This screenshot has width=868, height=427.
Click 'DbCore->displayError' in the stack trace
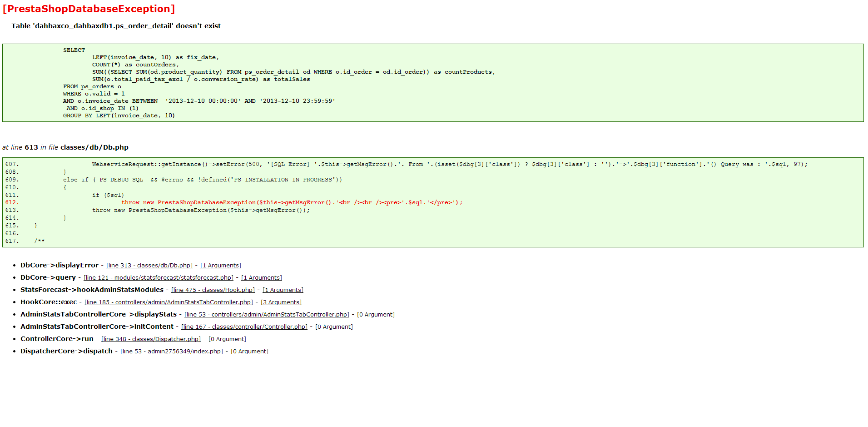point(60,265)
